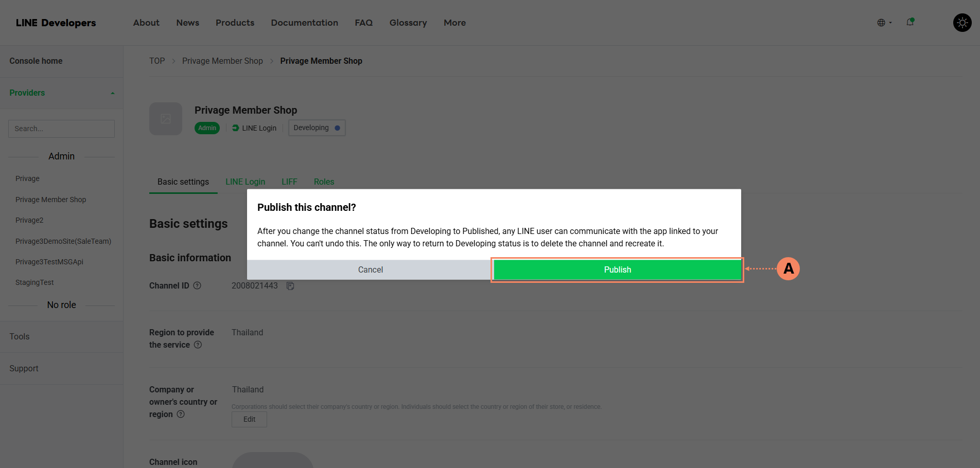Screen dimensions: 980x468
Task: Cancel the publish channel dialog
Action: tap(370, 269)
